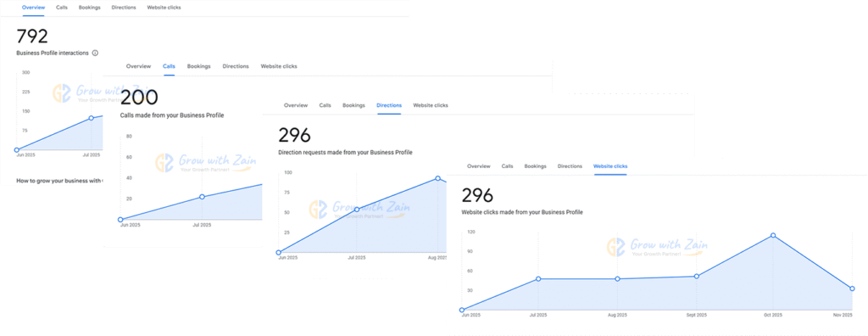Click the Jun 2025 data point on the Directions chart
Viewport: 868px width, 336px height.
point(278,252)
